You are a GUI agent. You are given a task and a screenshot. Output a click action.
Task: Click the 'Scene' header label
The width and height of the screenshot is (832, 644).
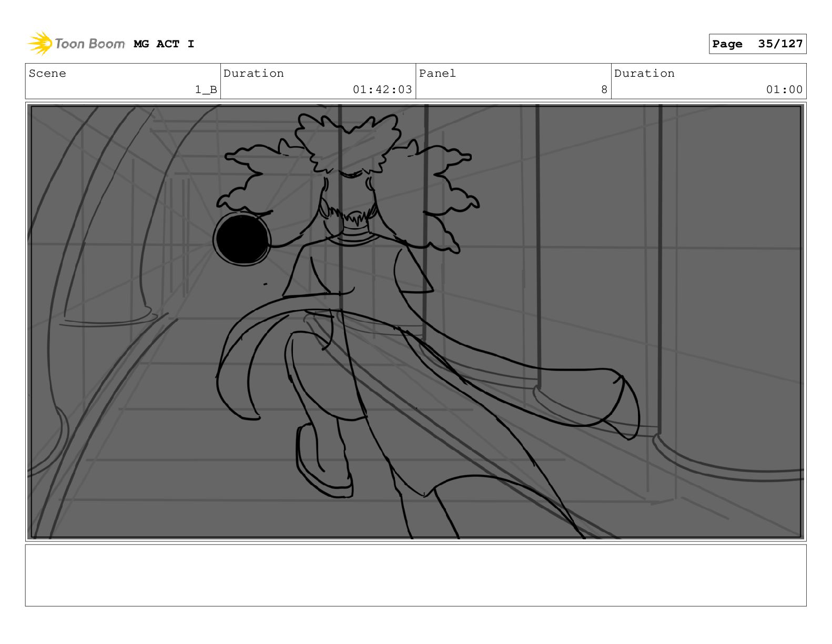click(x=47, y=74)
